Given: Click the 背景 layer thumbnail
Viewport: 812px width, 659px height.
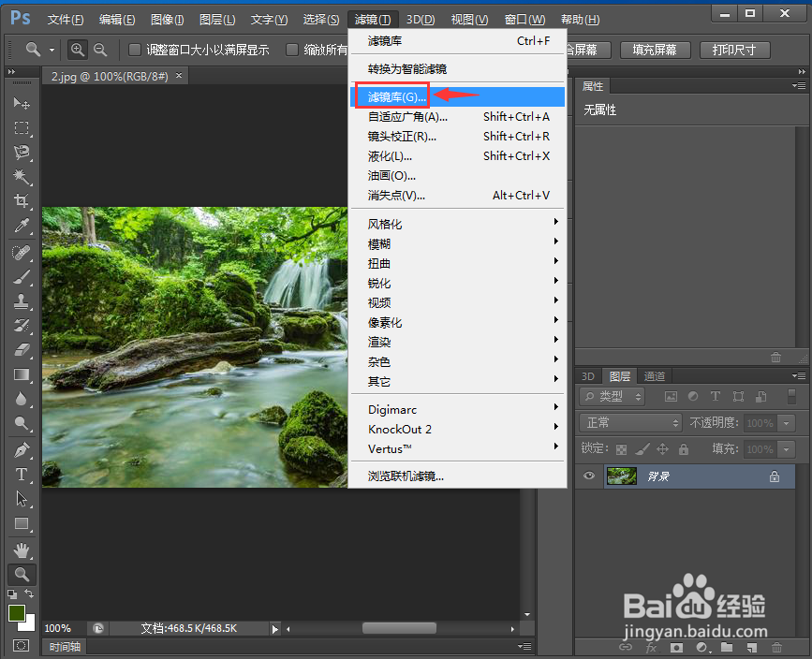Looking at the screenshot, I should [x=622, y=476].
